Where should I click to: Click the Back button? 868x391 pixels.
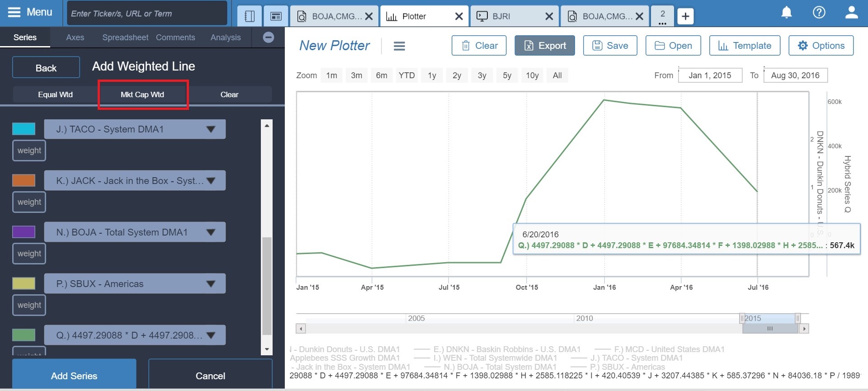[x=46, y=68]
